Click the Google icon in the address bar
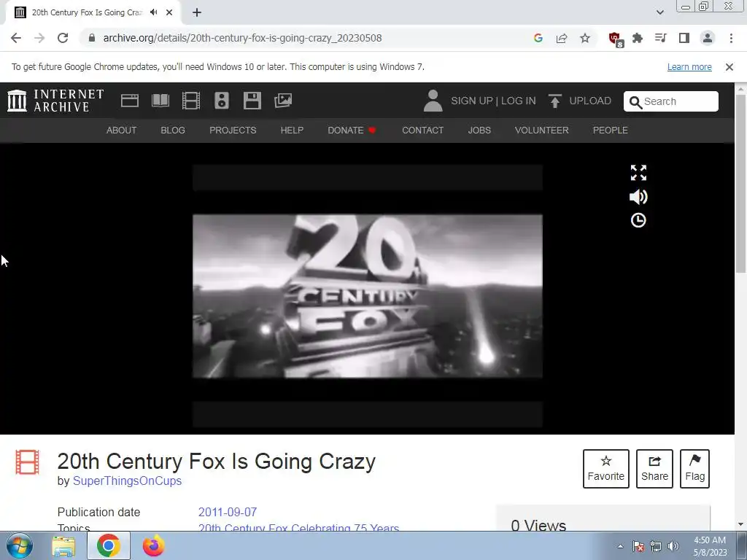The width and height of the screenshot is (747, 560). click(538, 38)
